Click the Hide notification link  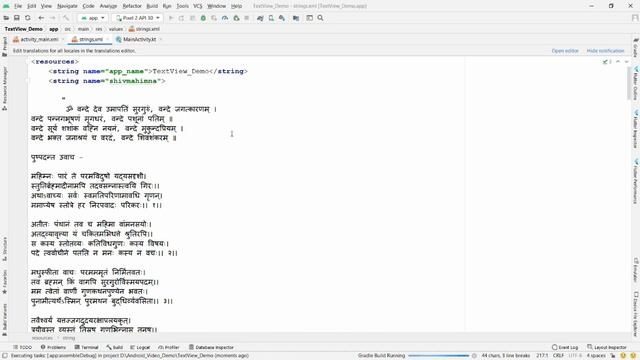605,51
